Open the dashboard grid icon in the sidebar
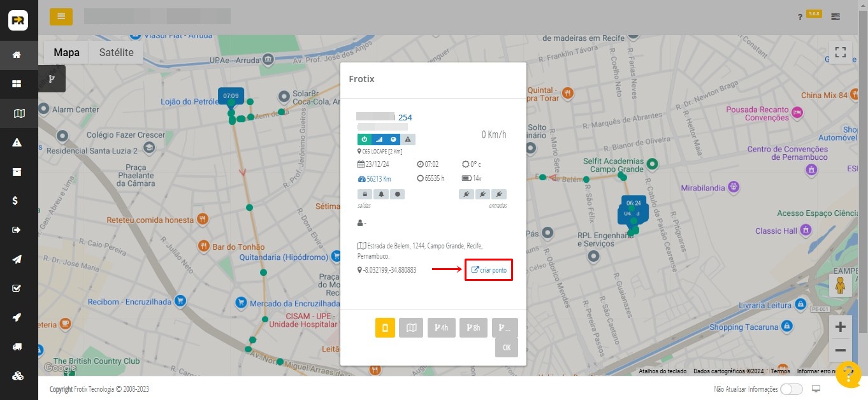 pos(17,84)
